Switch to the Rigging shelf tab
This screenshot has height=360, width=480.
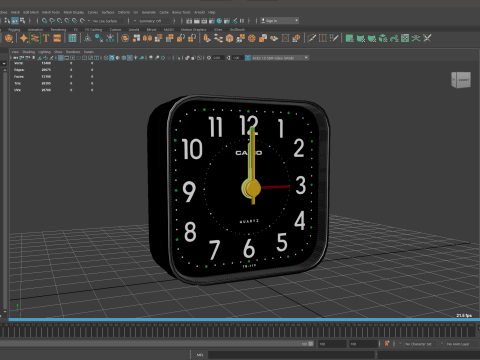click(14, 30)
